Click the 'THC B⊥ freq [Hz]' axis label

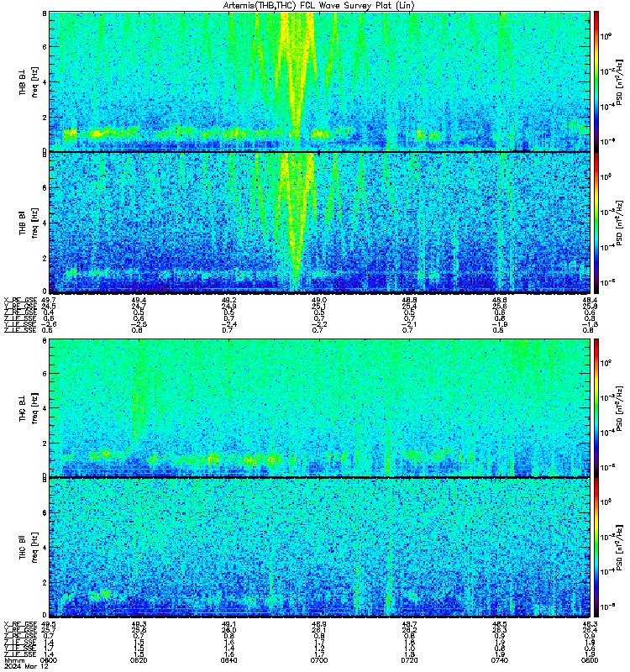29,407
